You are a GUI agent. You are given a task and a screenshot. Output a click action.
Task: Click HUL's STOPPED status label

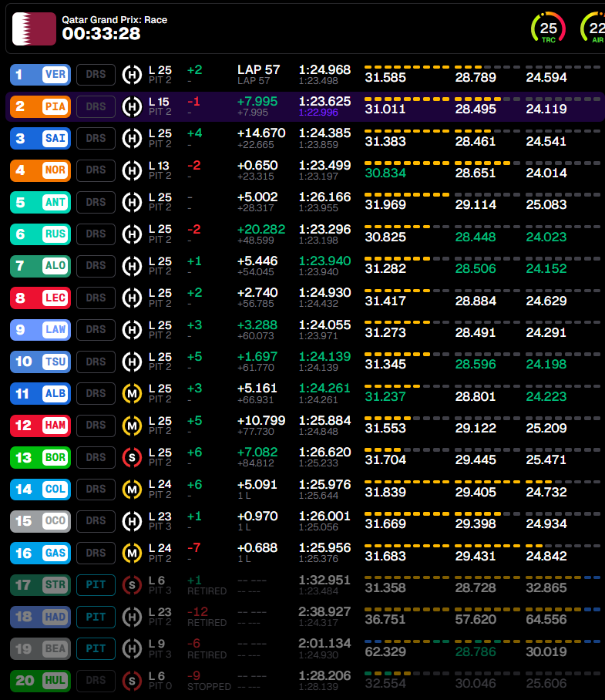[210, 687]
